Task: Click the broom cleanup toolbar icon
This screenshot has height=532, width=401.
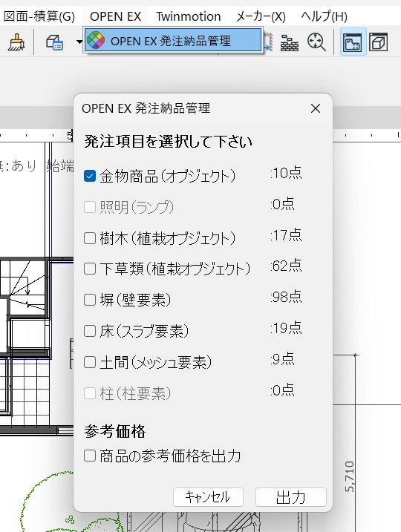Action: tap(16, 42)
